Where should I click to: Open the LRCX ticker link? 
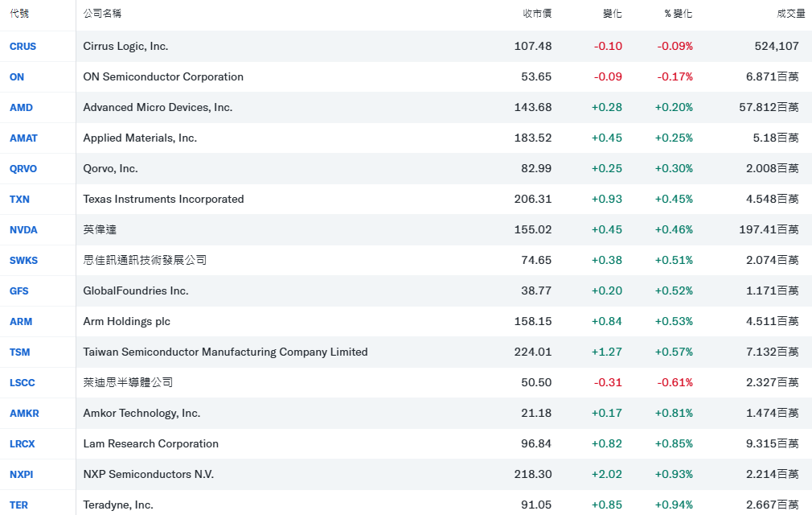pos(23,443)
